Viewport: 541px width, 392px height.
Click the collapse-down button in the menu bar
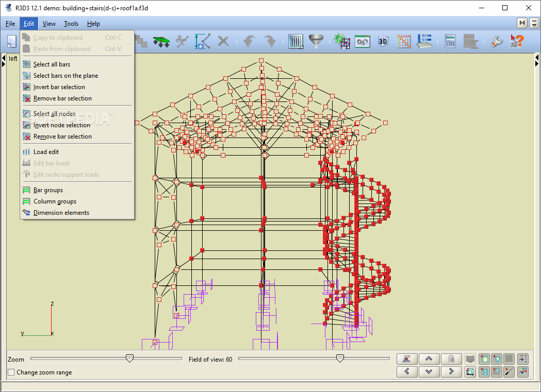[534, 23]
